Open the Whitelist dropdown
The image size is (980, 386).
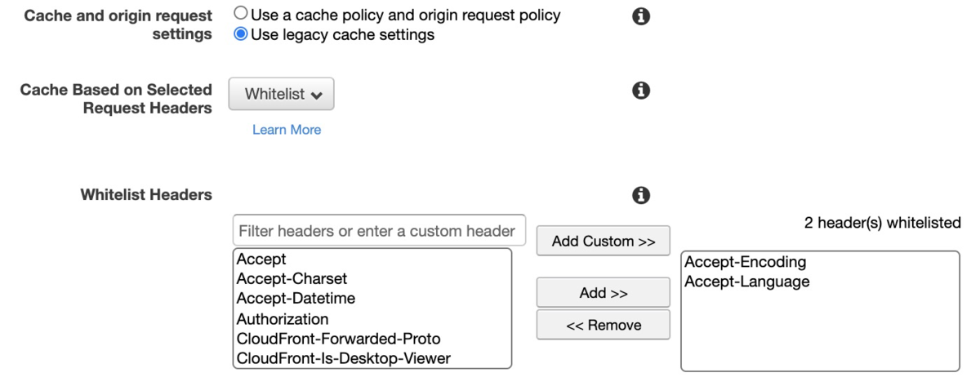coord(282,95)
